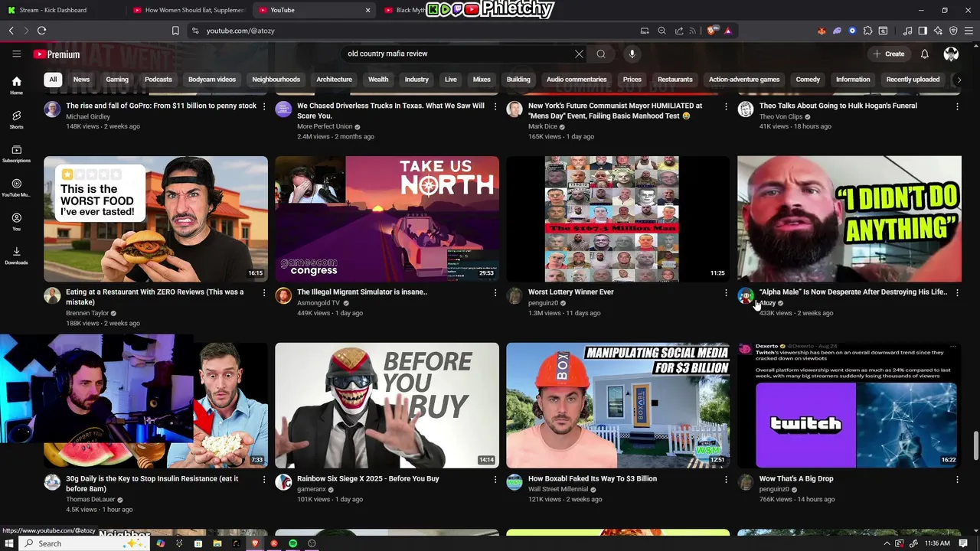
Task: Start voice search with microphone
Action: click(x=632, y=54)
